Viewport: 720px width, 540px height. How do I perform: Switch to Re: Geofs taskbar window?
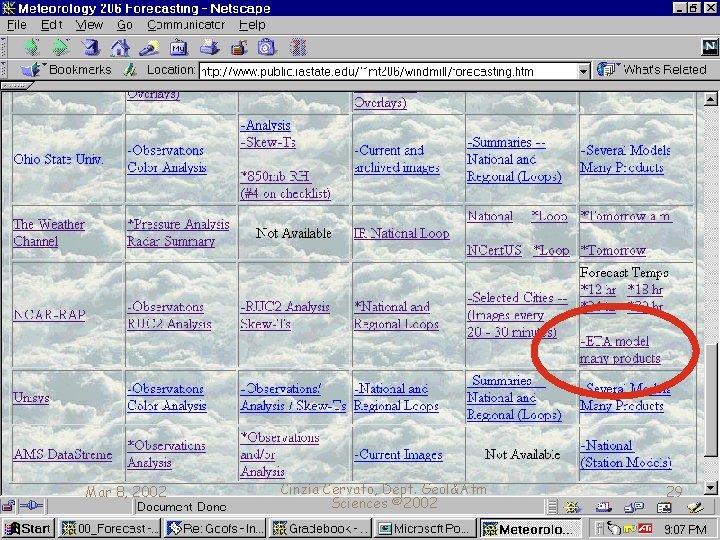click(x=215, y=529)
